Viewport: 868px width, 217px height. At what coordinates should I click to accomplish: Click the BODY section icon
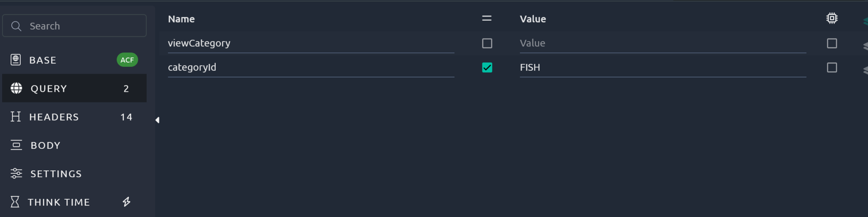(16, 145)
